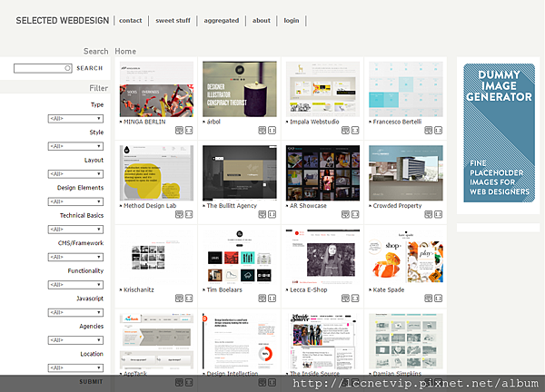Click the expand-brackets icon under Francesco Bertelli
The height and width of the screenshot is (392, 545).
pos(438,130)
